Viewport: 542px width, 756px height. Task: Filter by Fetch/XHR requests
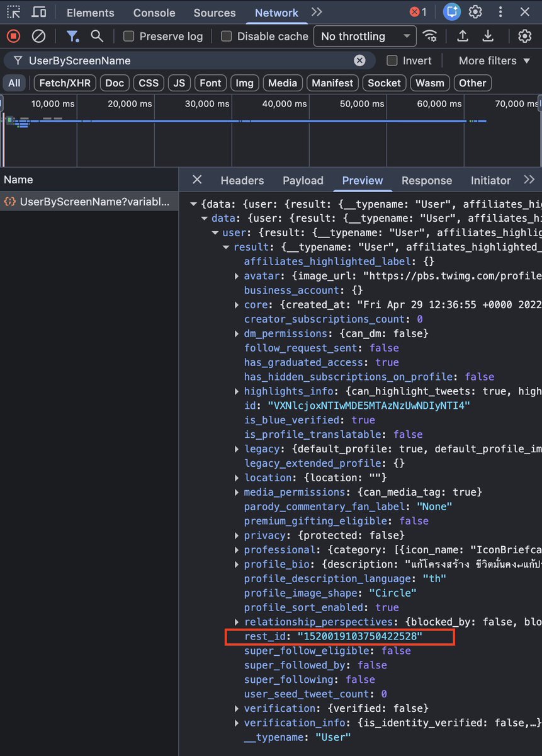65,83
